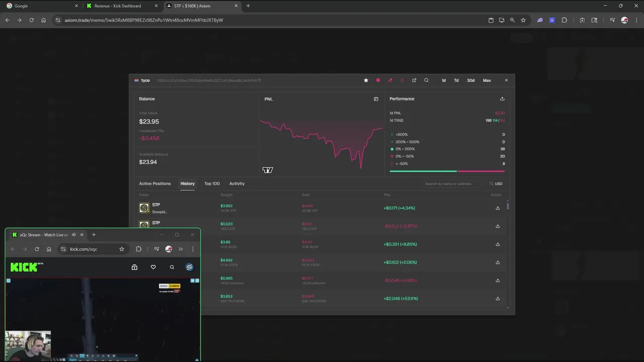Click the purple U extension icon
The image size is (644, 362).
point(552,20)
